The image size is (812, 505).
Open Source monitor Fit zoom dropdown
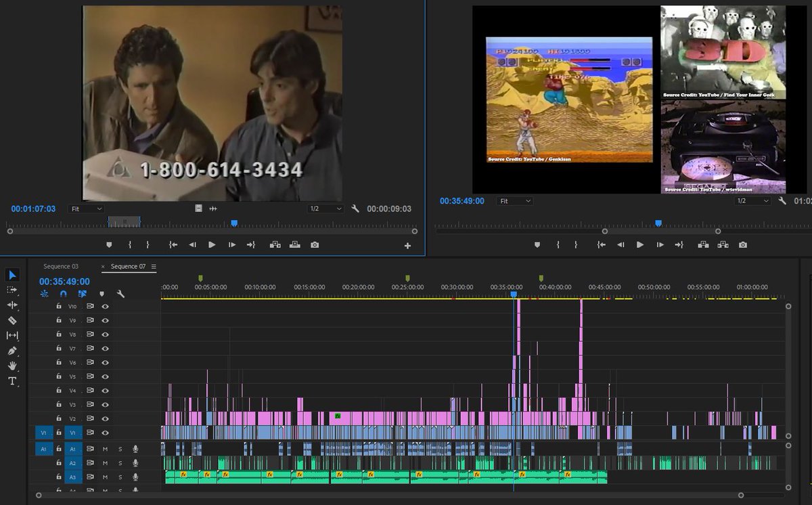pyautogui.click(x=86, y=208)
